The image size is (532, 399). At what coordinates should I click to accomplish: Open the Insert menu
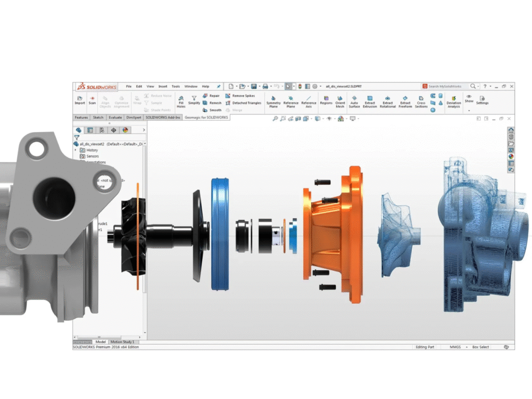pyautogui.click(x=163, y=87)
